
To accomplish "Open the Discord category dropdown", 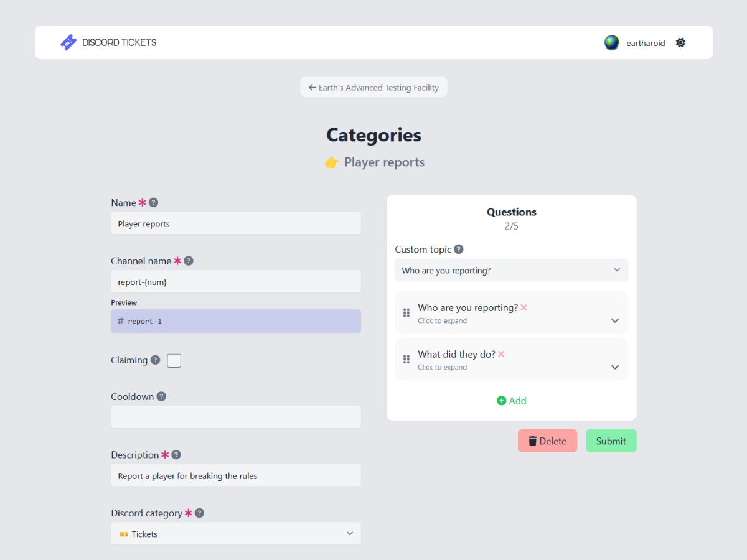I will pos(236,534).
